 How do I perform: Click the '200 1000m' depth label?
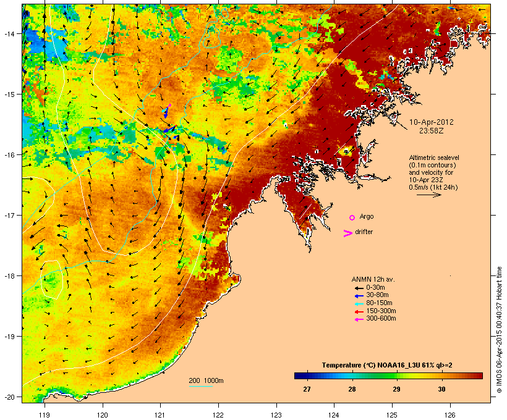[x=206, y=380]
